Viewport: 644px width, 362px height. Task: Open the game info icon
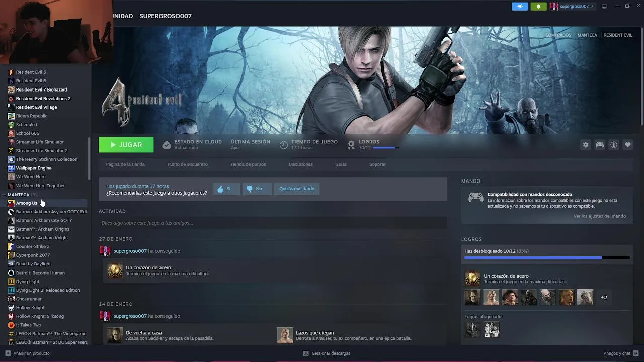614,145
